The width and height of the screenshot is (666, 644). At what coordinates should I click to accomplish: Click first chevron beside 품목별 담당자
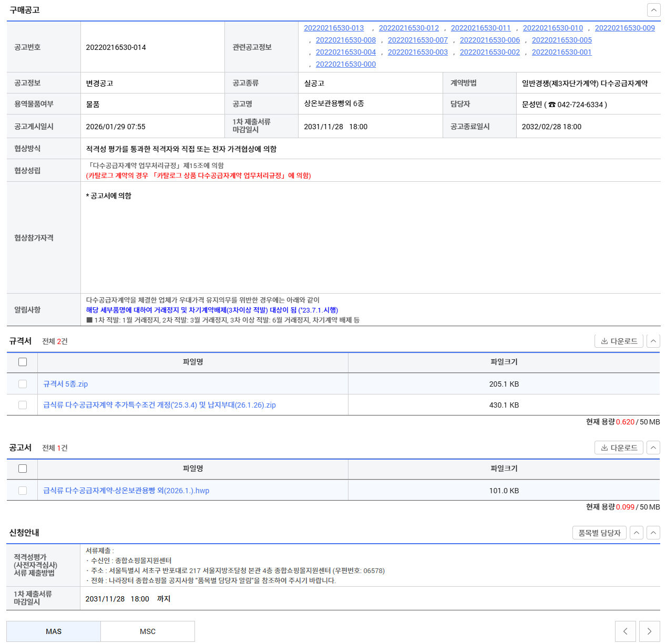tap(637, 533)
